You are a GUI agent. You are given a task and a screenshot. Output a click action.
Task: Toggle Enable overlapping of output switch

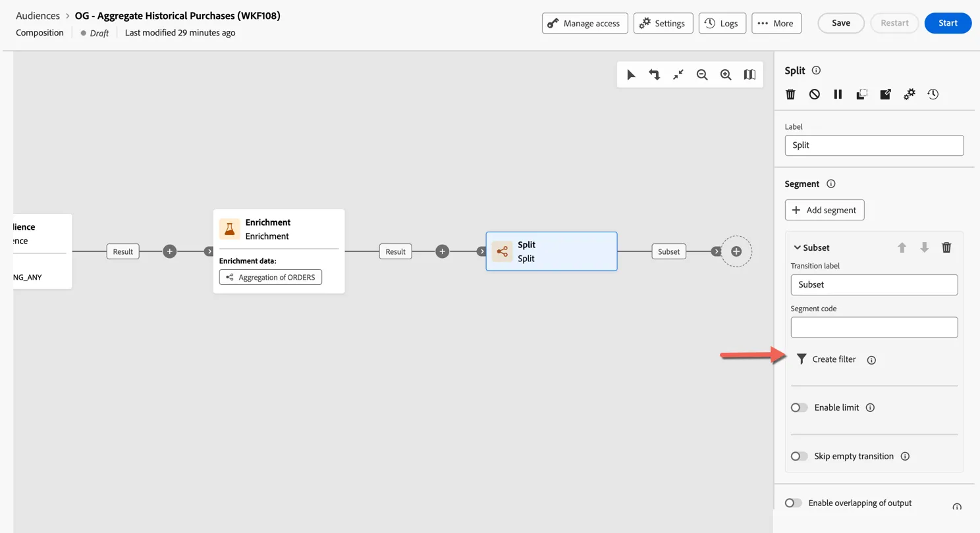click(x=794, y=503)
